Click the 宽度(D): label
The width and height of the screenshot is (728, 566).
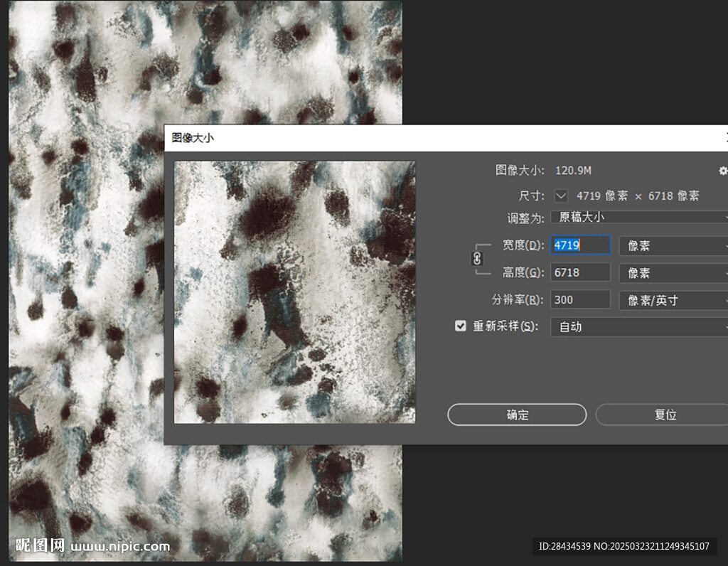pyautogui.click(x=523, y=245)
